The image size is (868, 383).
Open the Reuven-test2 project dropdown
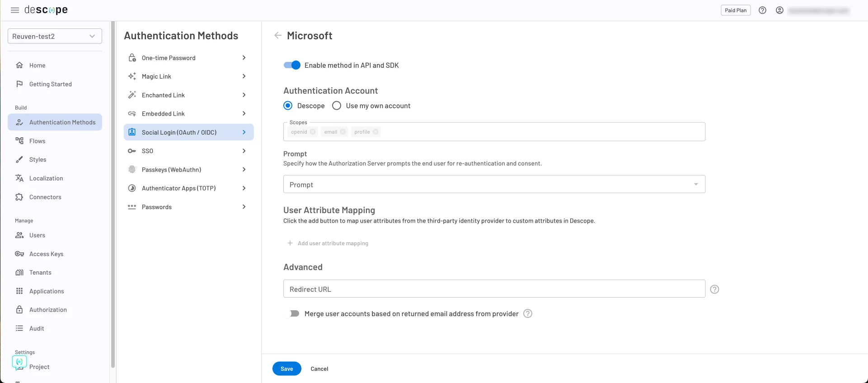pos(55,36)
